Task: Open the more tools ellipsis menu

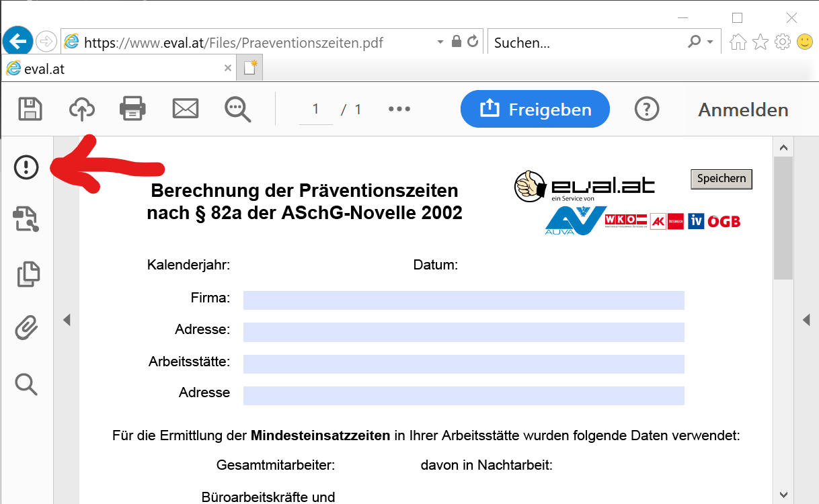Action: coord(399,109)
